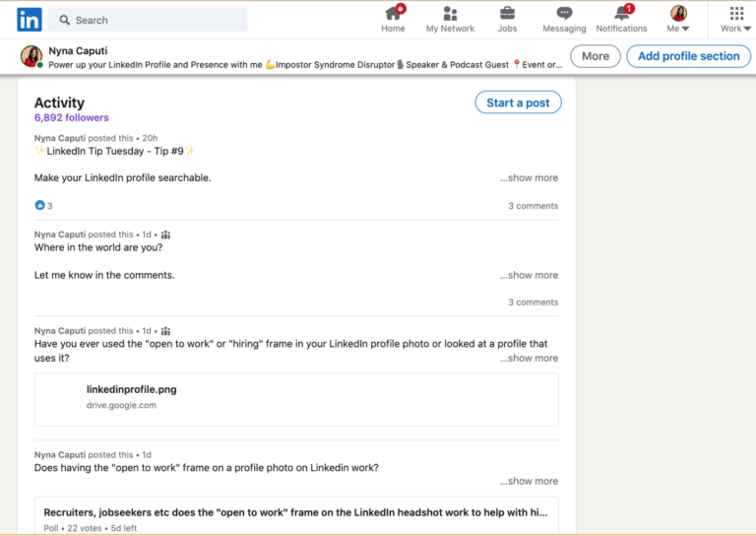
Task: Click the 'Does having the open to work frame' text
Action: point(207,468)
